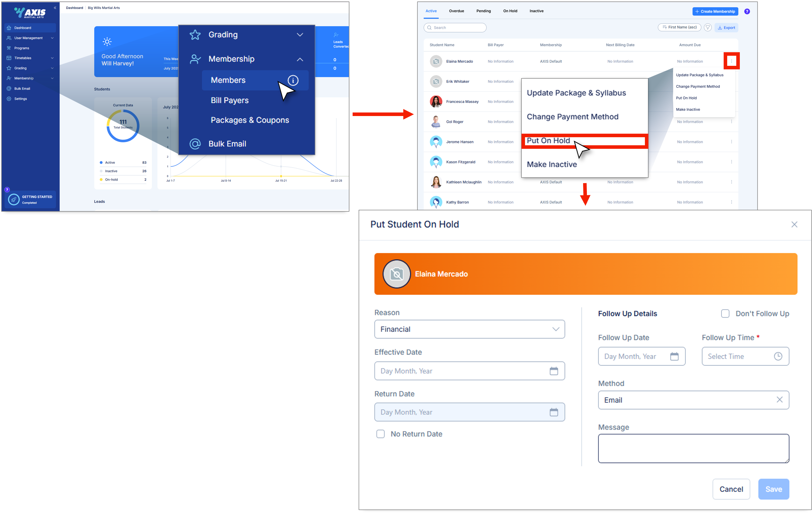This screenshot has height=513, width=812.
Task: Close the Put Student On Hold dialog
Action: click(x=794, y=224)
